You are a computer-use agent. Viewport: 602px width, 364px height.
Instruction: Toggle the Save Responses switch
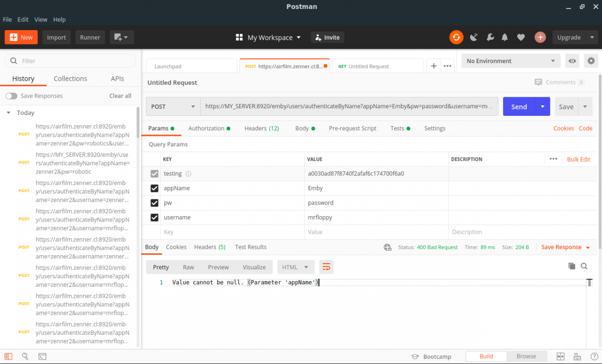[11, 96]
